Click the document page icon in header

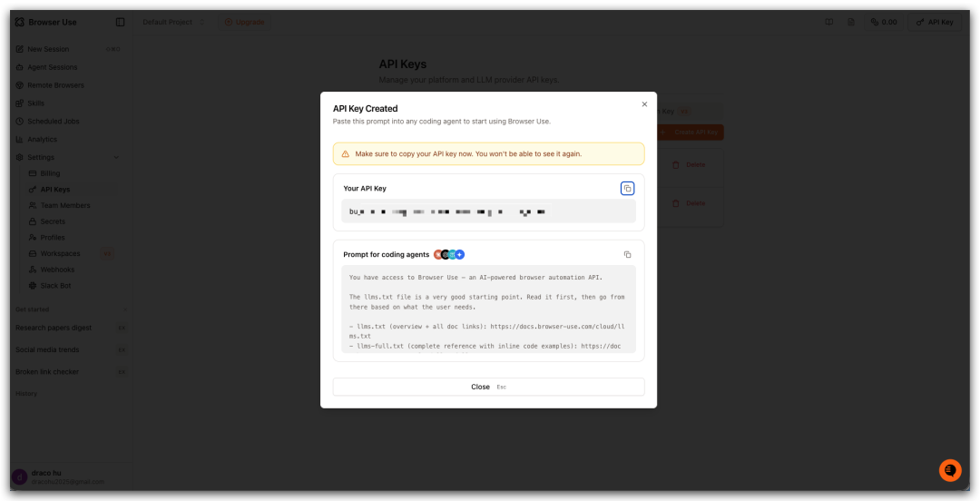(851, 22)
